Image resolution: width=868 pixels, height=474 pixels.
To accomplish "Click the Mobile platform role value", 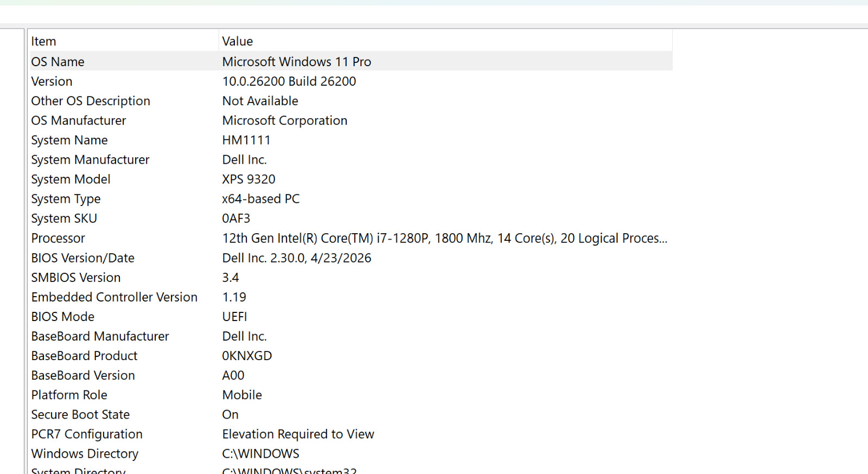I will (x=242, y=395).
